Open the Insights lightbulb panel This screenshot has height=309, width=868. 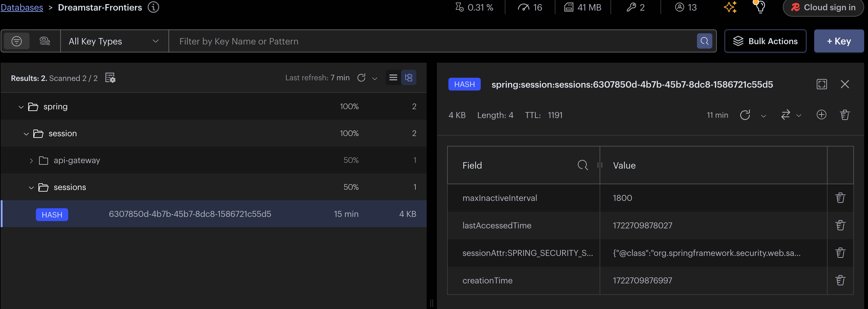[x=759, y=7]
